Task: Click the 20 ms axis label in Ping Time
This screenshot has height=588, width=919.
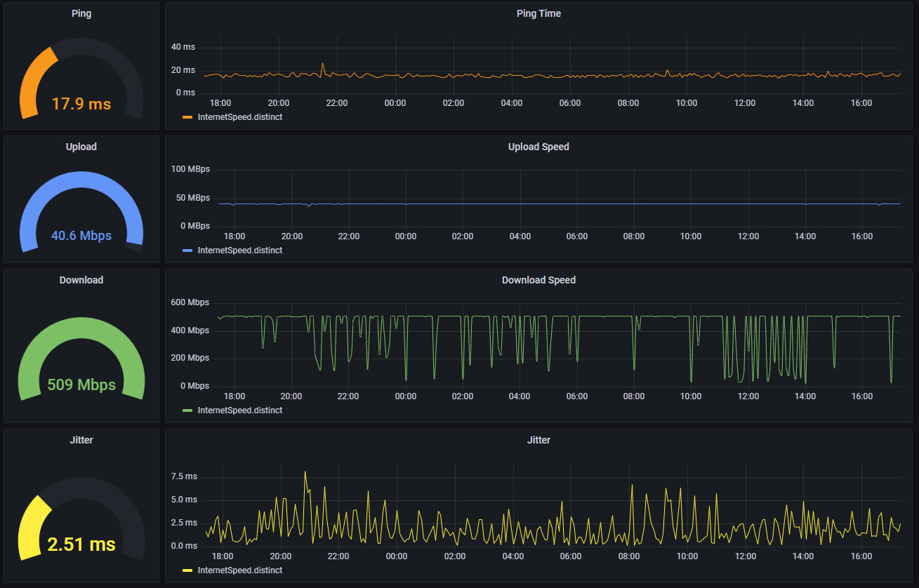Action: point(183,70)
